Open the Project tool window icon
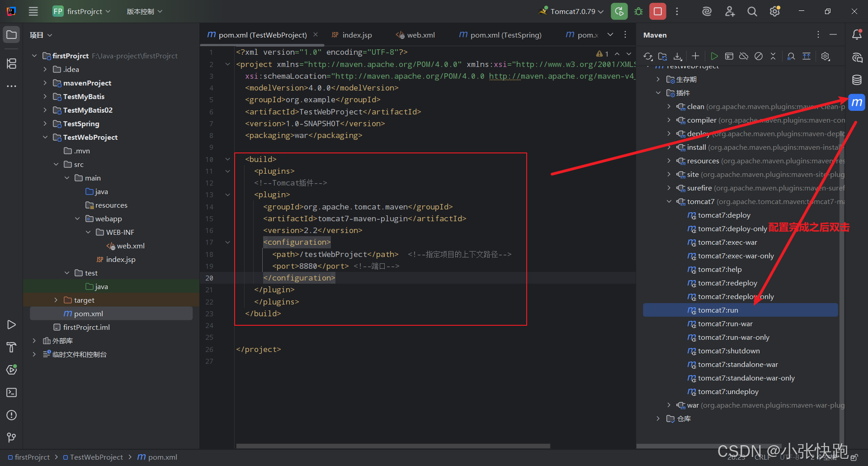The image size is (868, 466). click(x=12, y=35)
